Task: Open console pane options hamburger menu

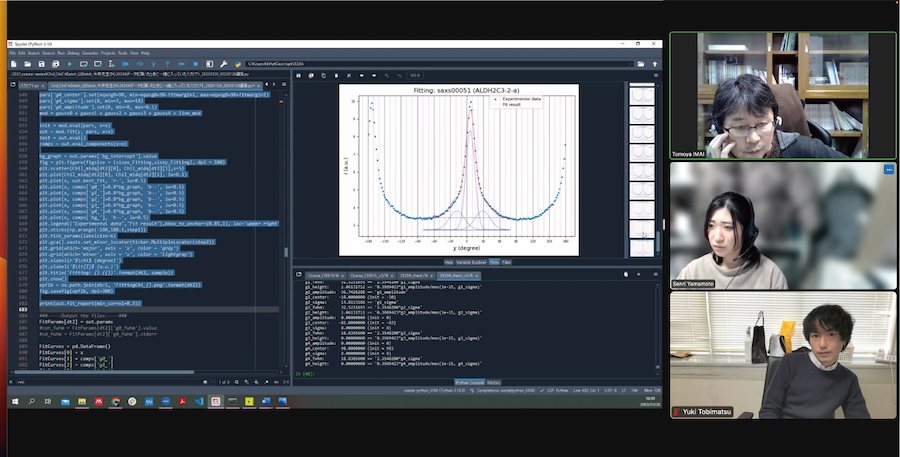Action: click(x=655, y=274)
